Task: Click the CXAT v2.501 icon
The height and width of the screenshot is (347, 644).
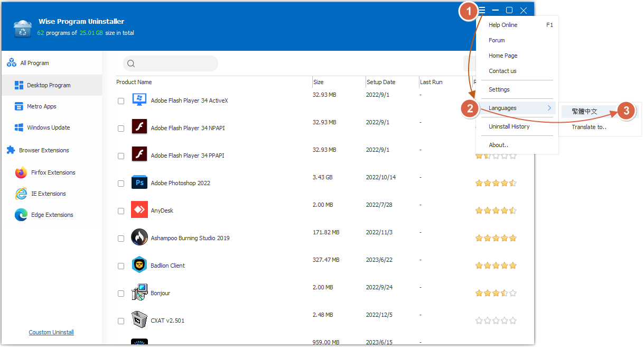Action: (139, 320)
